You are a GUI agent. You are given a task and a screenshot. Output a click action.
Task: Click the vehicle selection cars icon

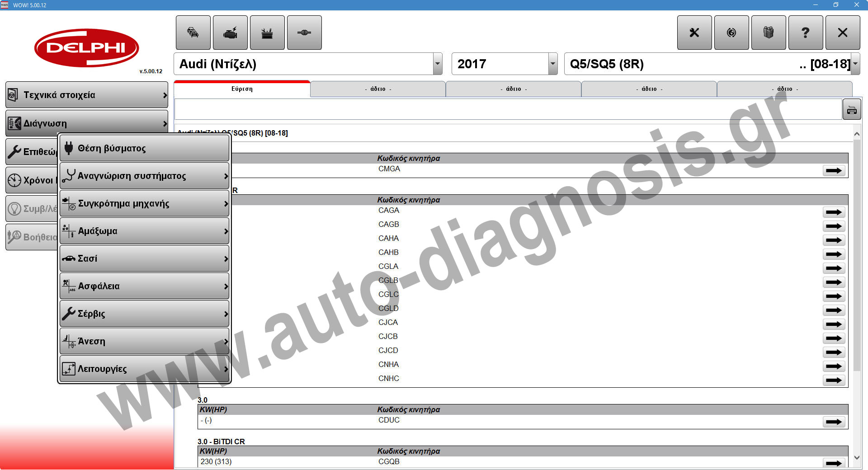click(x=193, y=33)
